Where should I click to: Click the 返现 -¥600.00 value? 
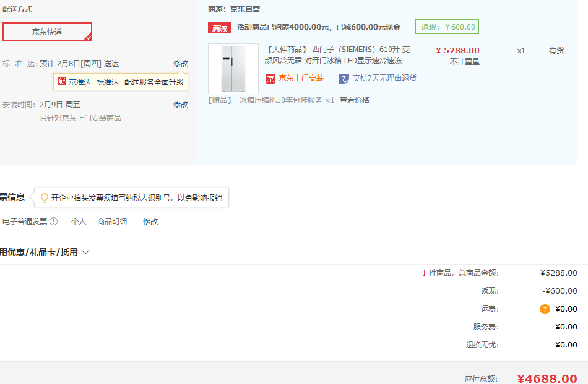560,291
